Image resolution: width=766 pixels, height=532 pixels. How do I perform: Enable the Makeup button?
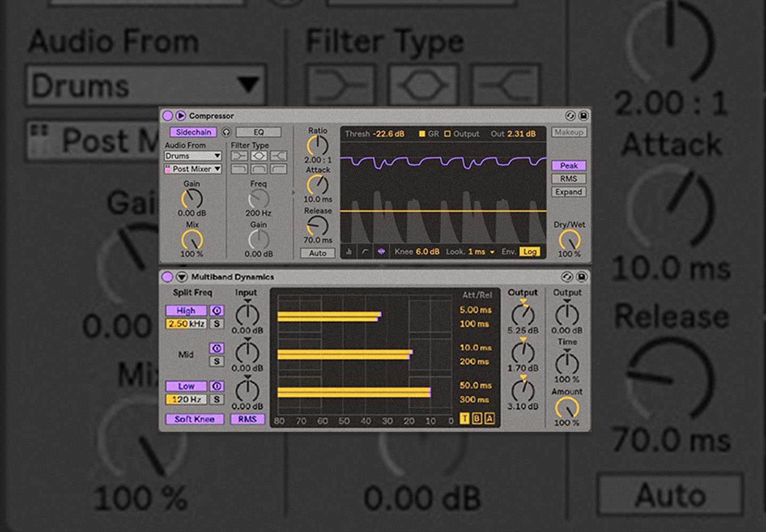click(569, 132)
